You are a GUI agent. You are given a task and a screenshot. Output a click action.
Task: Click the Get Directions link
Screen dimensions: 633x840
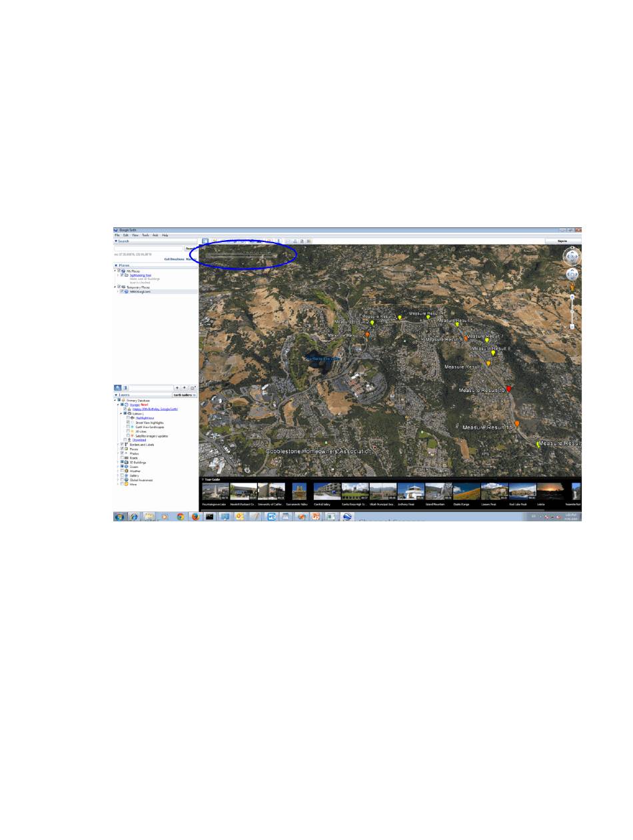(174, 259)
